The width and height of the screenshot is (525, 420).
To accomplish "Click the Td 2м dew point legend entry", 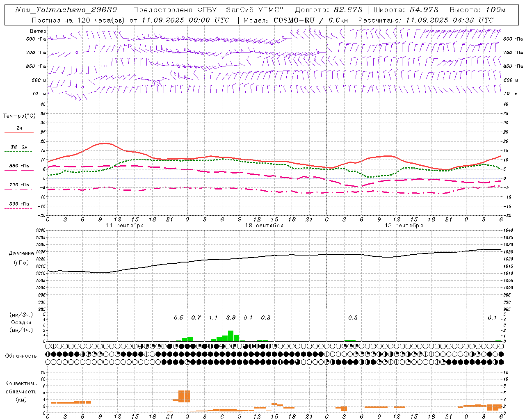I will point(19,148).
